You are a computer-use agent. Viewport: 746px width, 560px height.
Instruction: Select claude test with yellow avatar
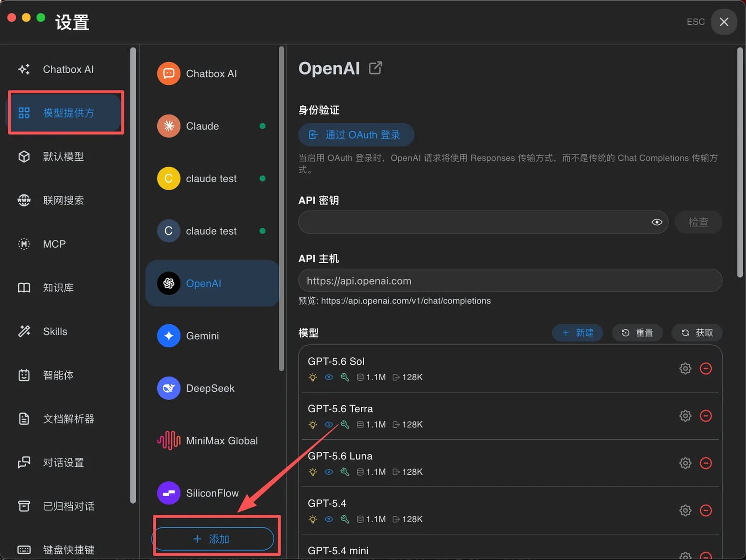click(212, 178)
